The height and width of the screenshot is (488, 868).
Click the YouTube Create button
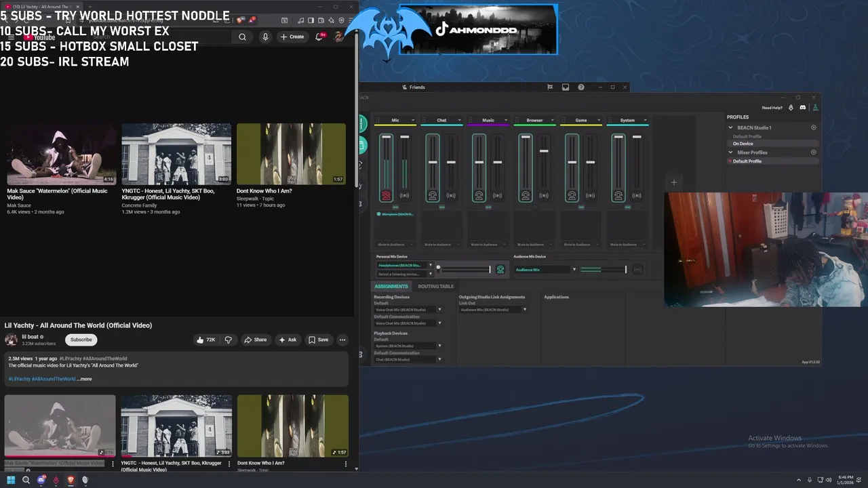coord(292,37)
